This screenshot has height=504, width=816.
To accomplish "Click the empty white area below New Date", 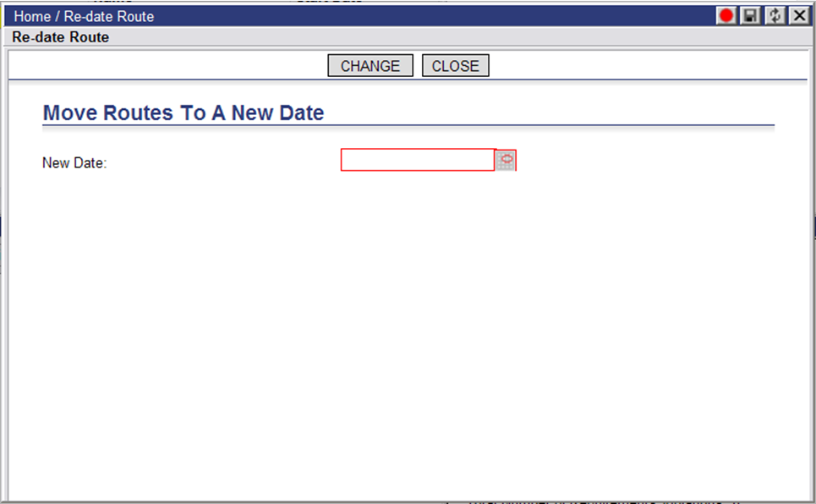I will [408, 333].
